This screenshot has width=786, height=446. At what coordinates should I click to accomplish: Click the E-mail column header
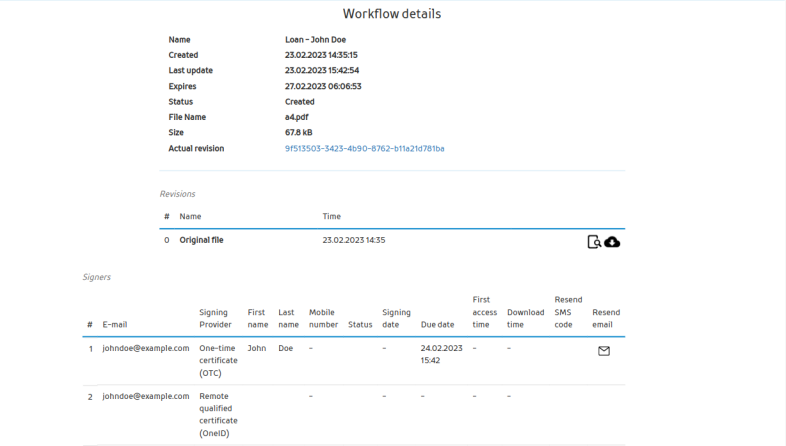click(x=115, y=324)
